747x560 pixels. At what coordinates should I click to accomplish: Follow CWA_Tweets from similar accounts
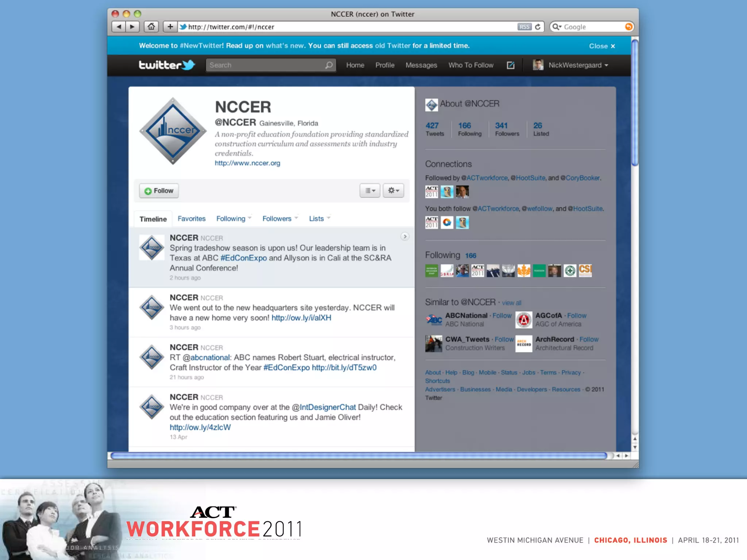[504, 339]
